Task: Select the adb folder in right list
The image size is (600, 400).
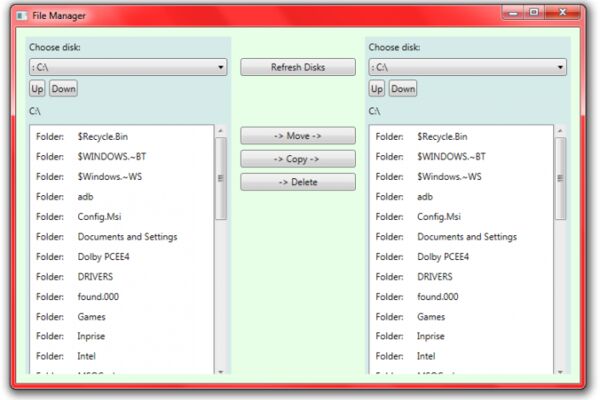Action: tap(461, 197)
